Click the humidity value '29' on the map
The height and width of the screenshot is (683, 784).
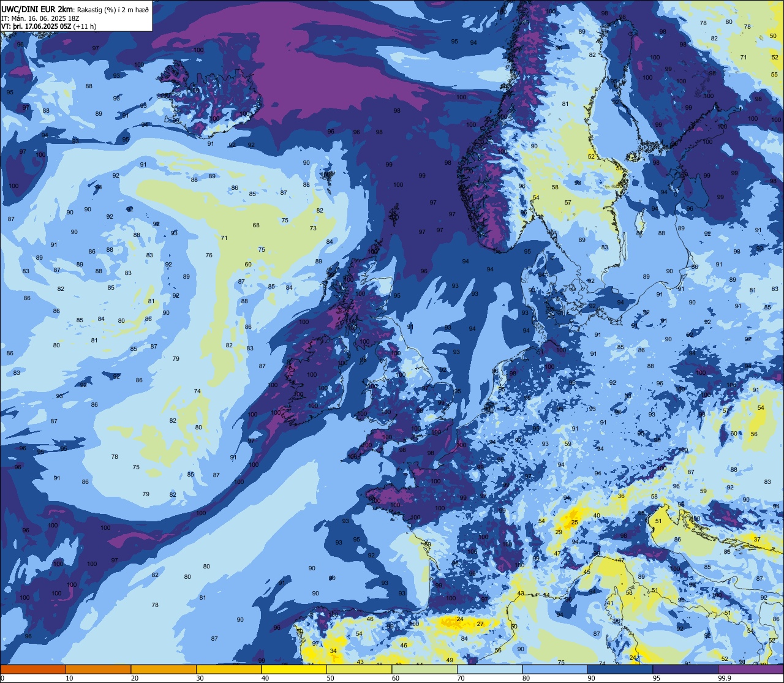(x=559, y=532)
